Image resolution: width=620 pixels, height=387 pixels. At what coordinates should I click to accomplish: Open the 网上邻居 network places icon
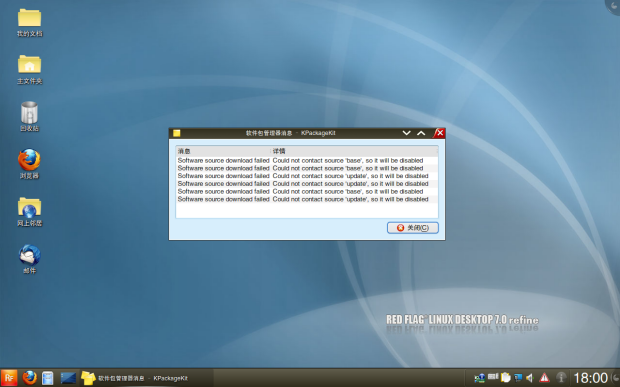[x=29, y=211]
